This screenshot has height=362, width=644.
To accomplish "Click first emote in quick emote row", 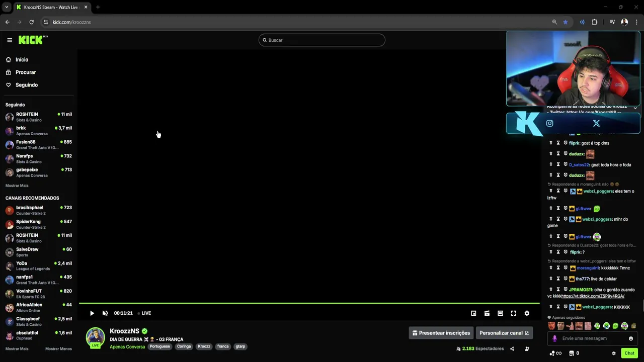I will (x=551, y=326).
